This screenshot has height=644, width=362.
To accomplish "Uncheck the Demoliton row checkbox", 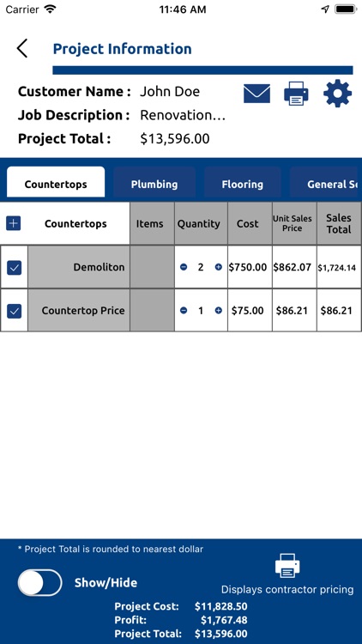I will pos(14,268).
